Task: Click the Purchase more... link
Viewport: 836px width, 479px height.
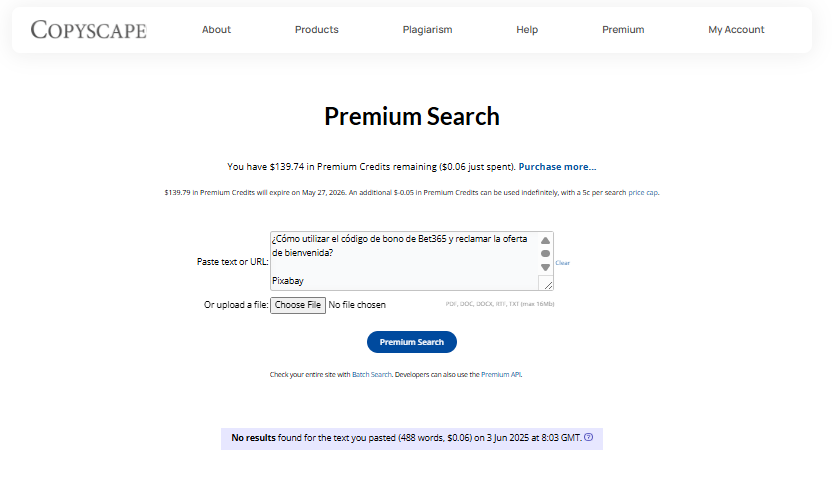Action: point(558,167)
